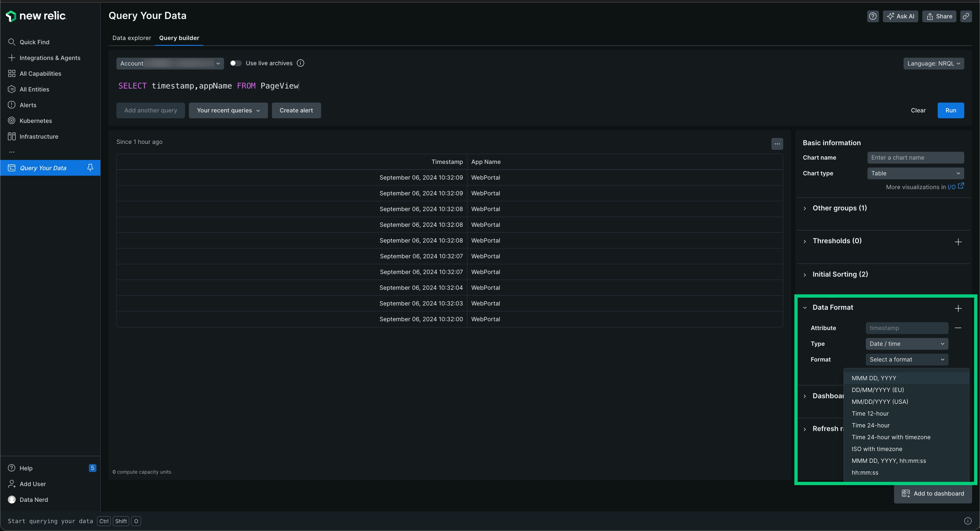The height and width of the screenshot is (531, 980).
Task: Click Share button in header
Action: tap(939, 16)
